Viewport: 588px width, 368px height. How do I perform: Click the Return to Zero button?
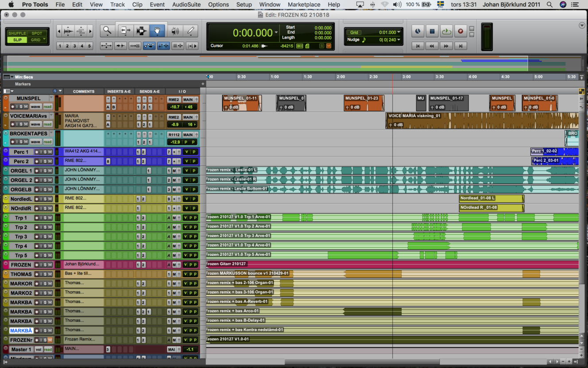(x=418, y=46)
